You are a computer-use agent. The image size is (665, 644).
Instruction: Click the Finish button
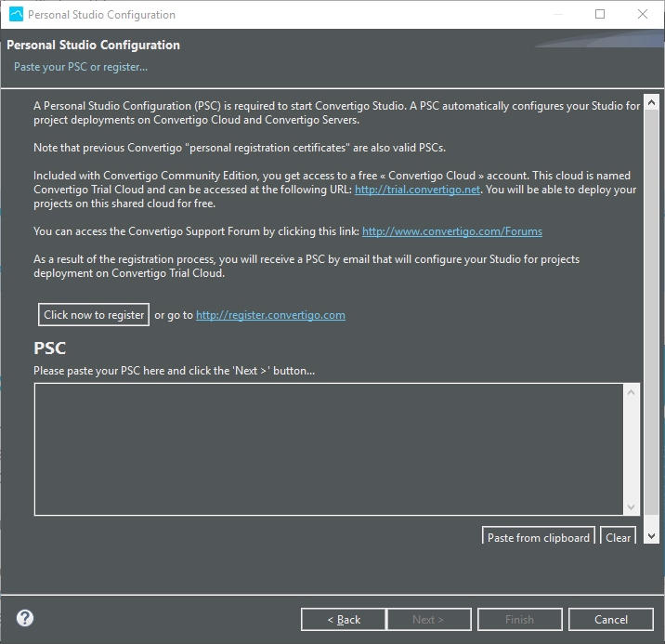[x=519, y=620]
